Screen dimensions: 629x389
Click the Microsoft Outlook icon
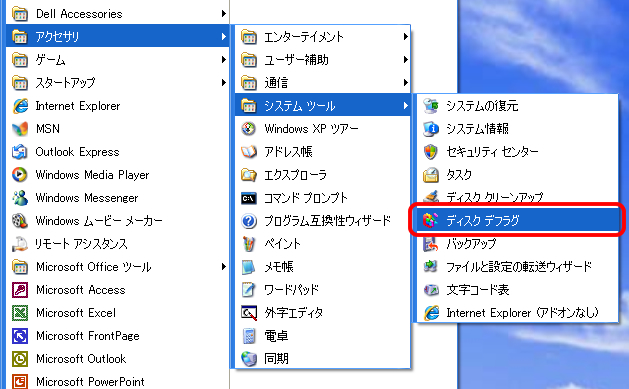click(x=20, y=359)
